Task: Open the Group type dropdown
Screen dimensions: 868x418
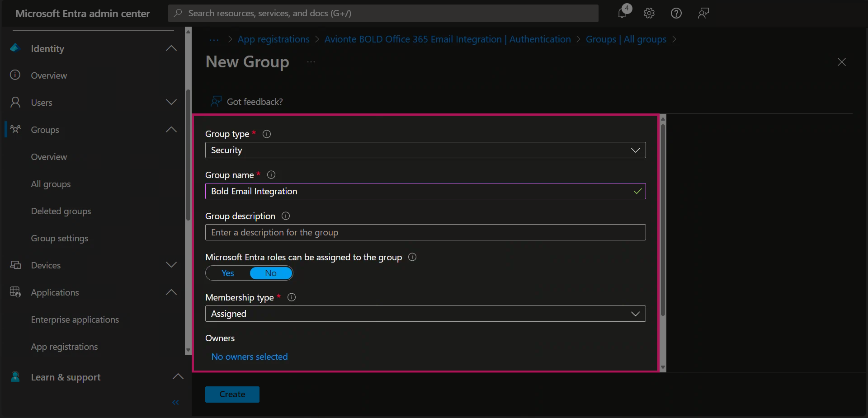Action: pos(425,150)
